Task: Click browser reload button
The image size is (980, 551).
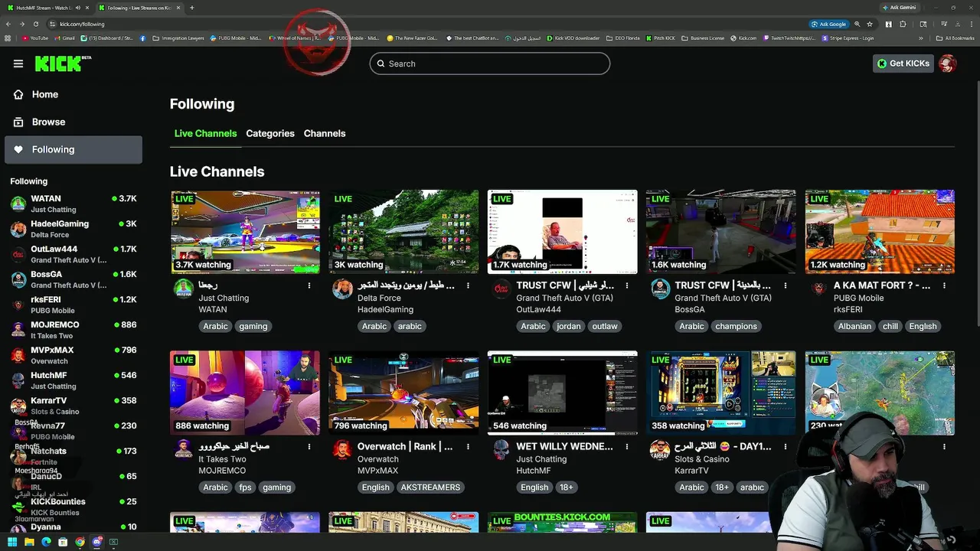Action: point(36,24)
